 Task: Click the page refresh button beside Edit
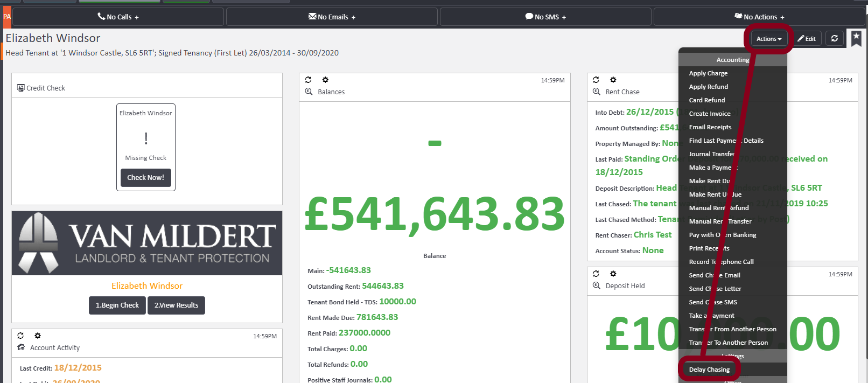[x=834, y=38]
